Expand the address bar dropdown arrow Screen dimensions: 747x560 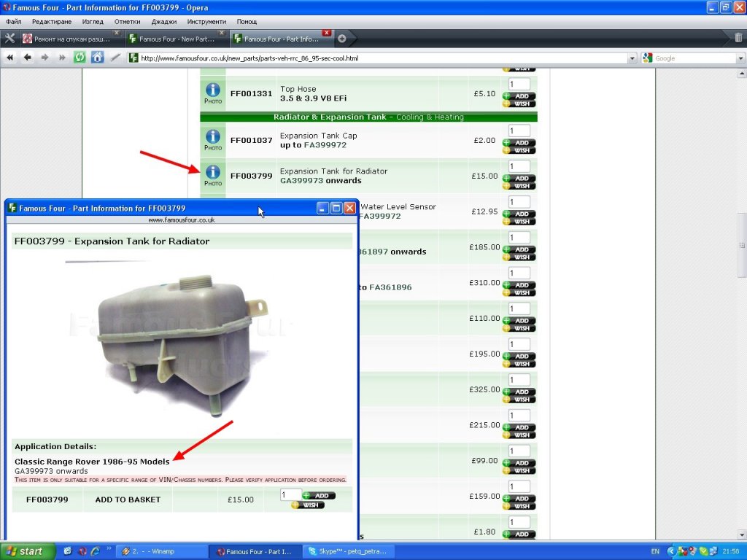[632, 58]
